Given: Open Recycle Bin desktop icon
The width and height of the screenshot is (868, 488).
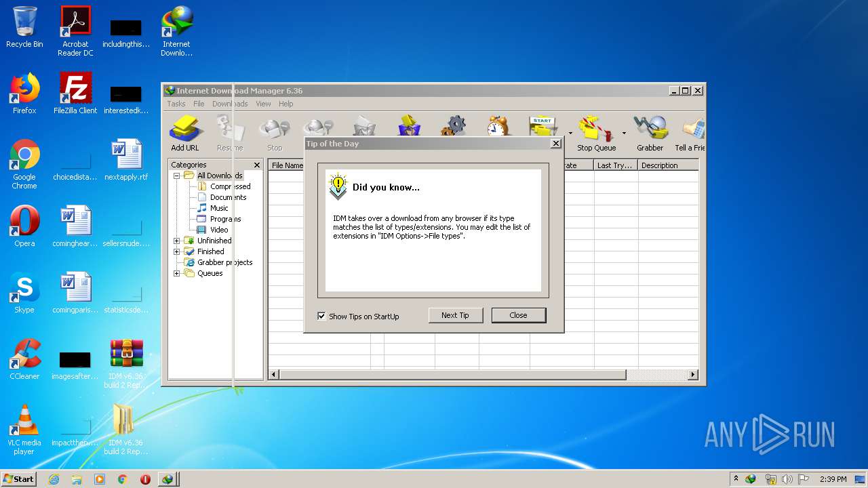Looking at the screenshot, I should tap(24, 27).
